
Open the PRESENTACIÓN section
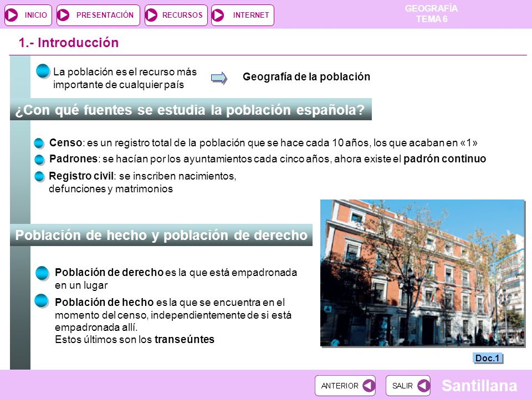[x=99, y=16]
